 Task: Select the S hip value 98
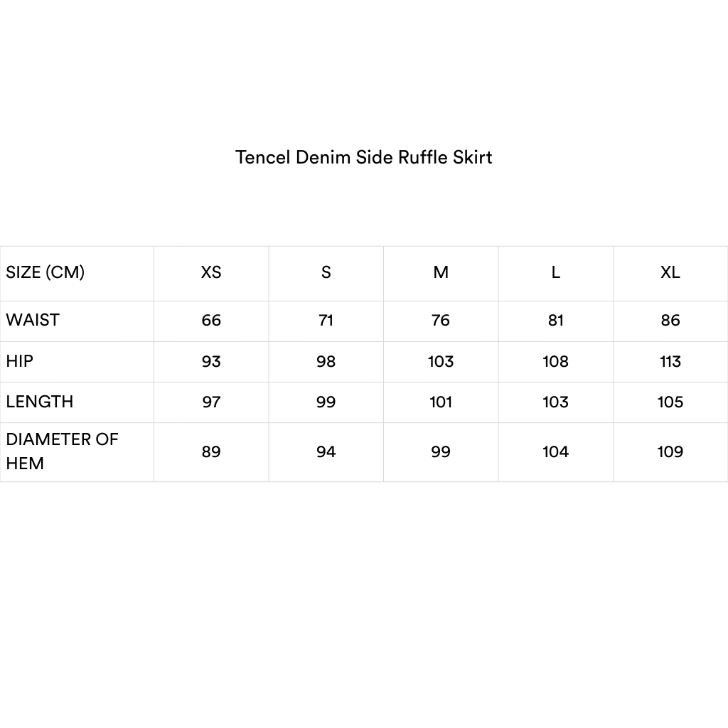pyautogui.click(x=326, y=362)
